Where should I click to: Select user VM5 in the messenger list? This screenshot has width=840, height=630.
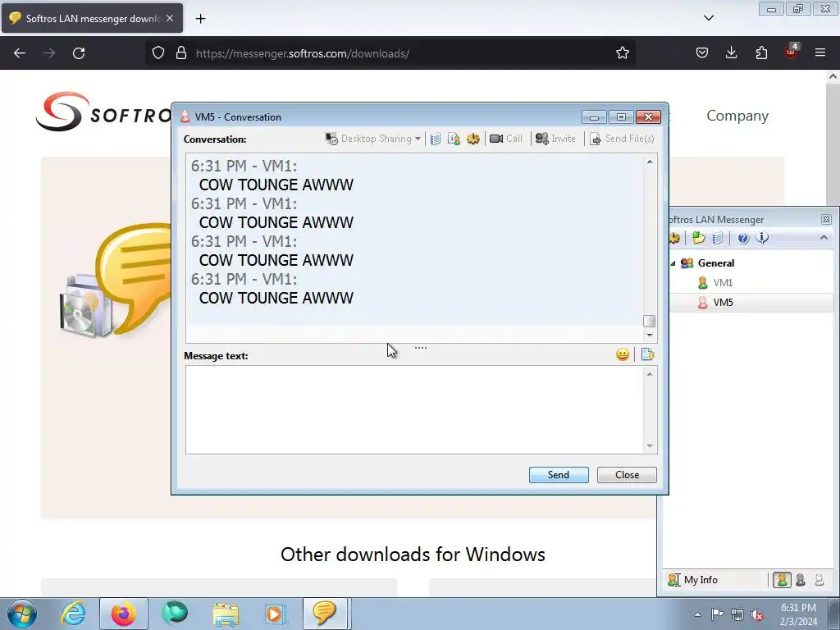[x=723, y=303]
